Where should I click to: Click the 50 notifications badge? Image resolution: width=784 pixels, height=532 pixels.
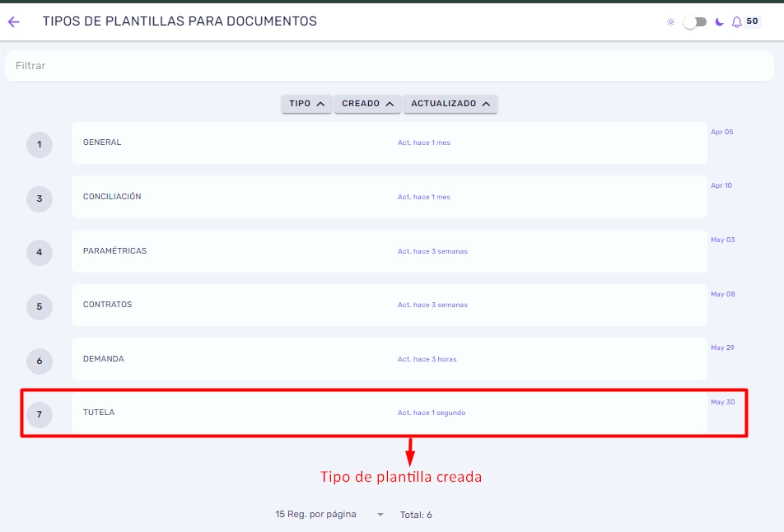752,21
